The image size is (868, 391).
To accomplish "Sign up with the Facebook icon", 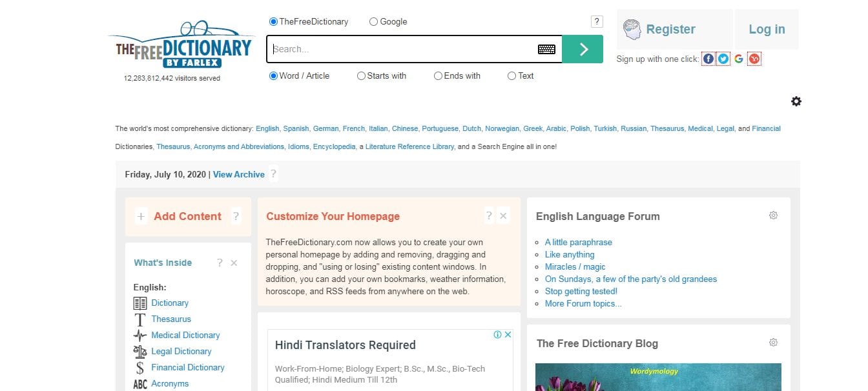I will click(x=708, y=59).
